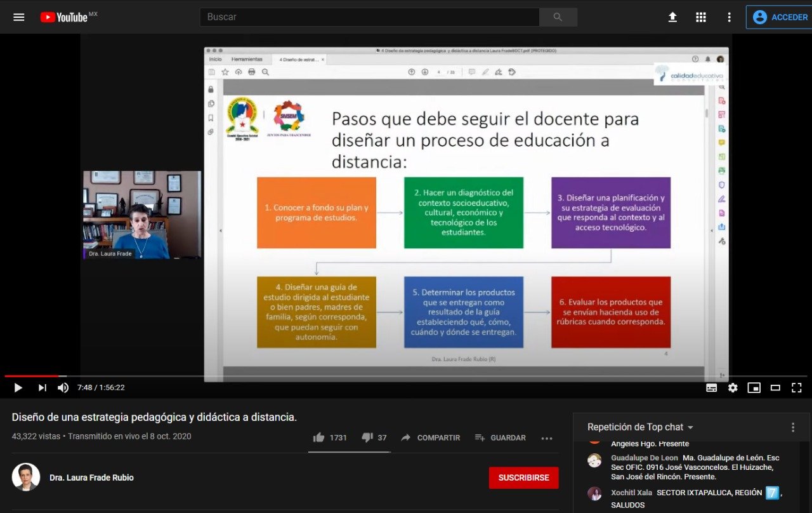The height and width of the screenshot is (513, 812).
Task: Seek along the video progress bar
Action: tap(406, 376)
